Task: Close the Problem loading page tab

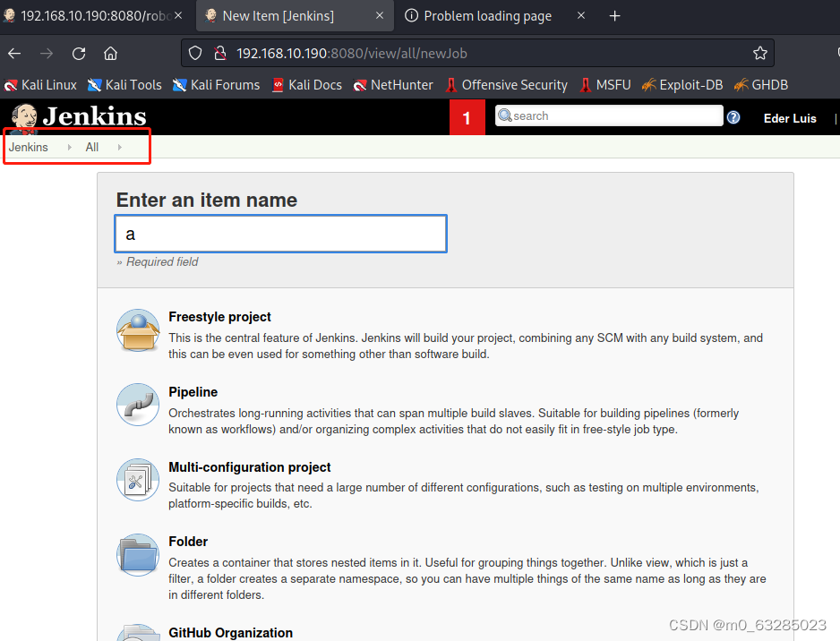Action: tap(580, 15)
